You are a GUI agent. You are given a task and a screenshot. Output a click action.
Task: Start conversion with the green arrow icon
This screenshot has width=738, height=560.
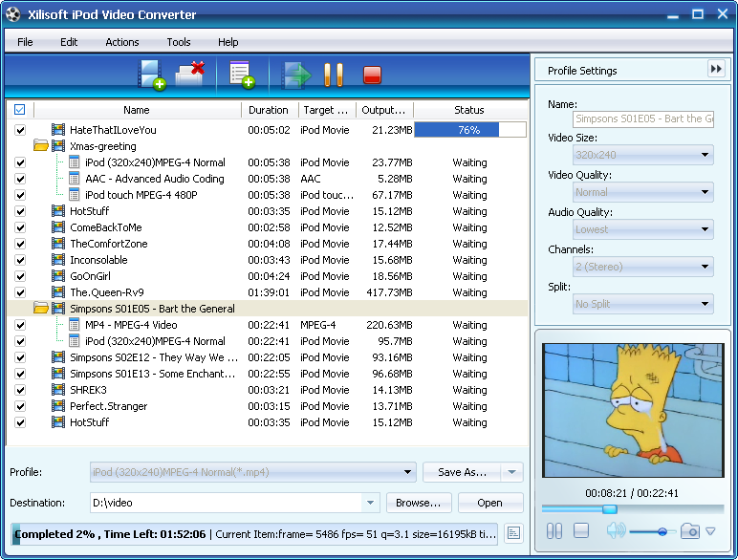click(x=296, y=75)
